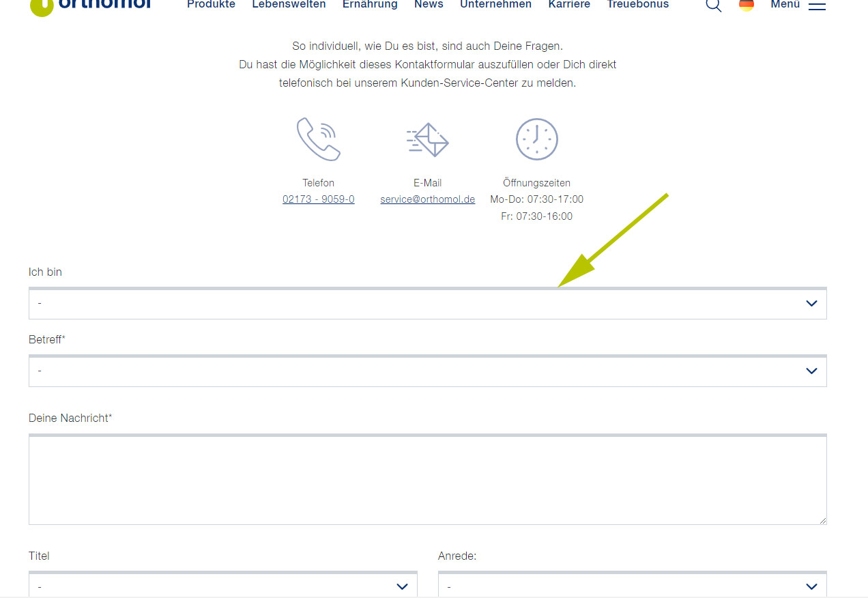Click the Ich bin field label

45,272
